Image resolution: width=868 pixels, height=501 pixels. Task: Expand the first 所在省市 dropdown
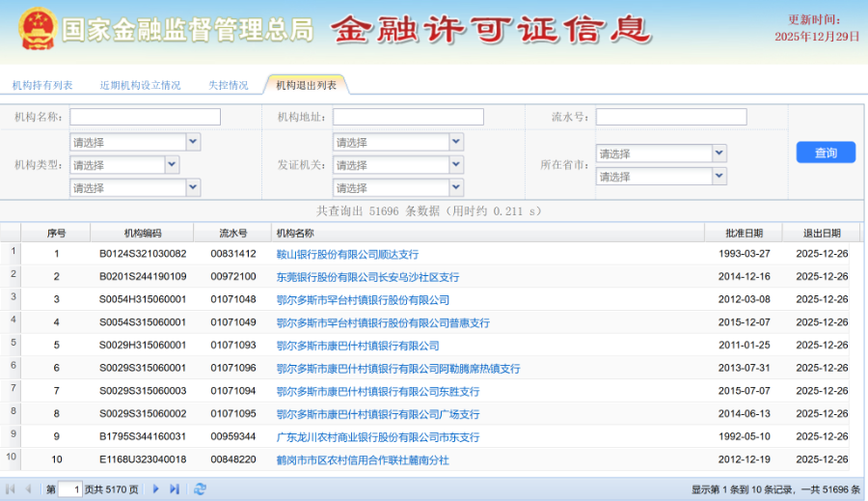[719, 153]
